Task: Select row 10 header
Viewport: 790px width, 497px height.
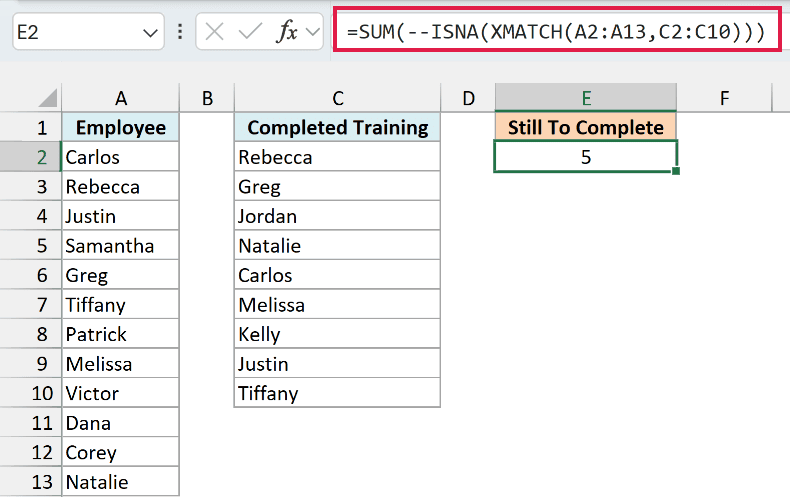Action: (30, 393)
